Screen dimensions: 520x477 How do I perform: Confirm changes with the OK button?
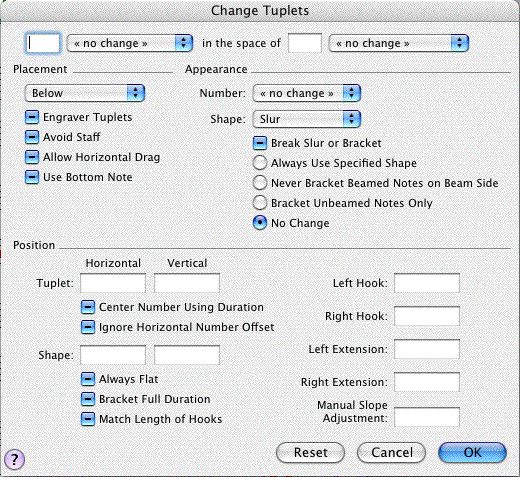point(472,453)
